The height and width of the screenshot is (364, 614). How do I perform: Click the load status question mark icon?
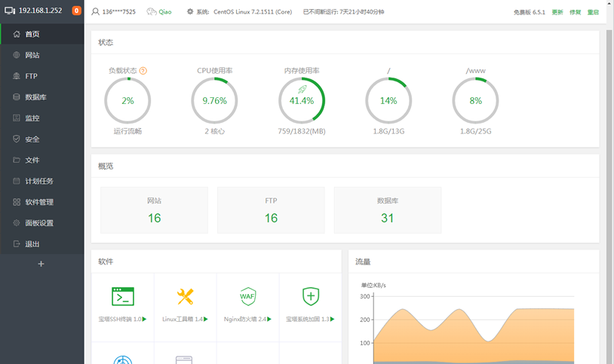pos(143,71)
